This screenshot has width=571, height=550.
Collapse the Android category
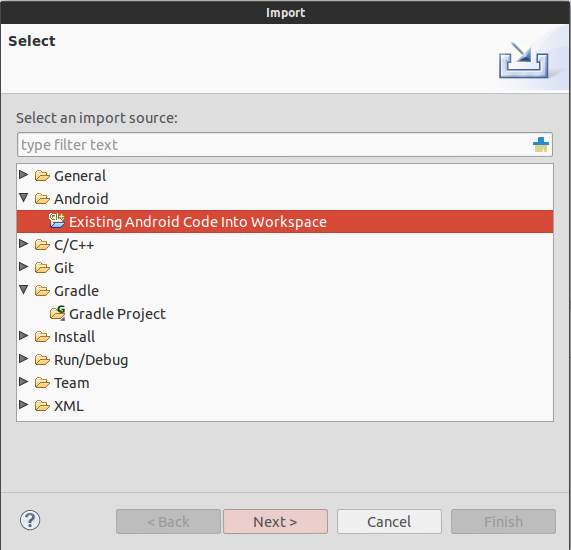(24, 198)
